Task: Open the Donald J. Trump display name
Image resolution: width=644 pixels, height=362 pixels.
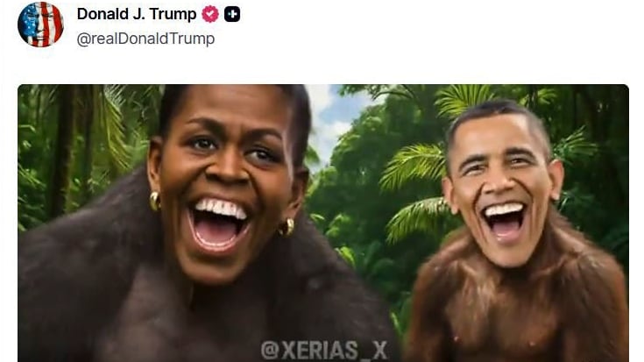Action: click(x=137, y=14)
